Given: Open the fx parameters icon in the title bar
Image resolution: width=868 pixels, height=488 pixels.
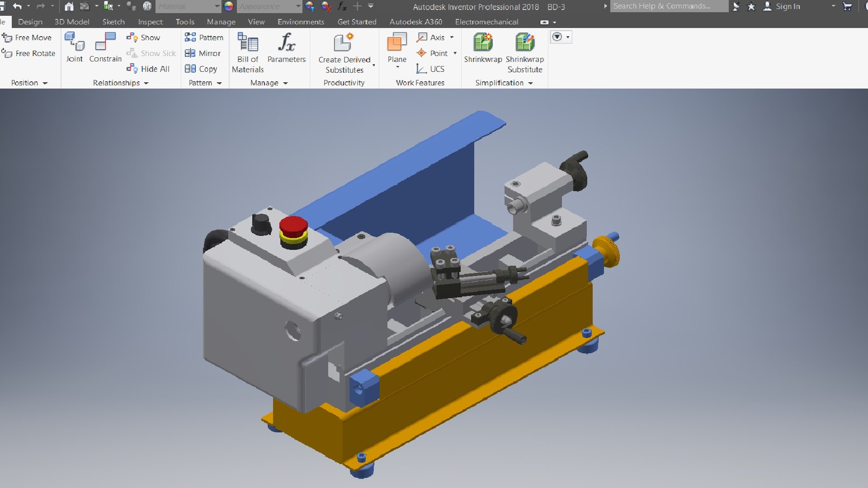Looking at the screenshot, I should pos(342,6).
